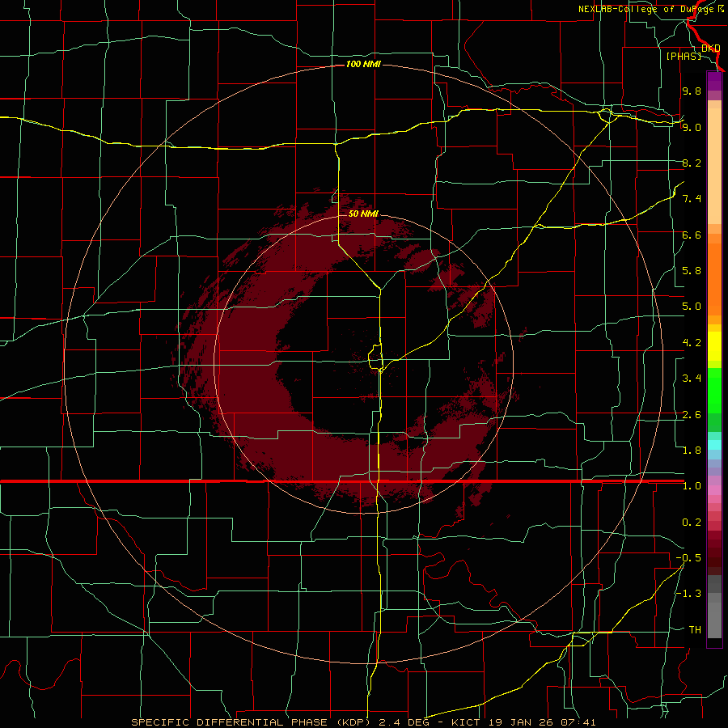Click the 5.8 scale value

692,271
